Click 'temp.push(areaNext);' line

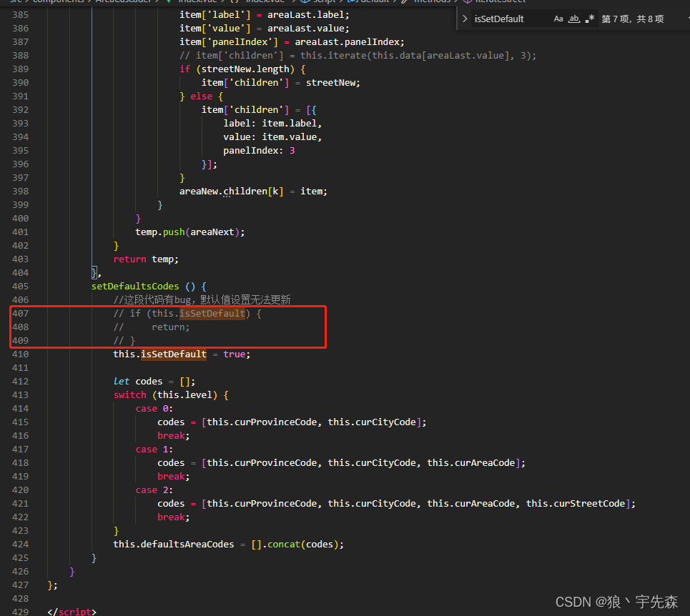(190, 232)
